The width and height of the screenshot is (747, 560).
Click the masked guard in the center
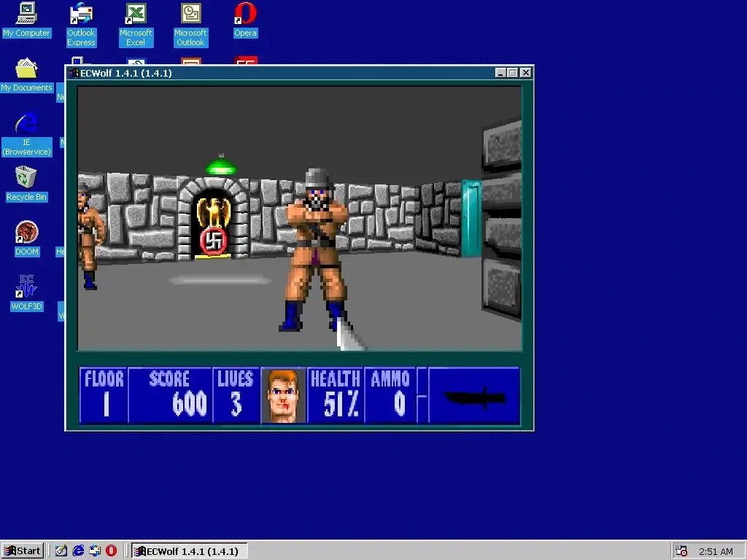317,250
